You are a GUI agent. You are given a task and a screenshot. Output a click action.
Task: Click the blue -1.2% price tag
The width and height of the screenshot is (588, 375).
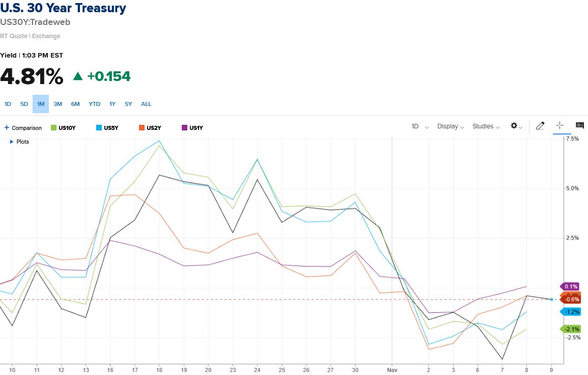pos(570,311)
